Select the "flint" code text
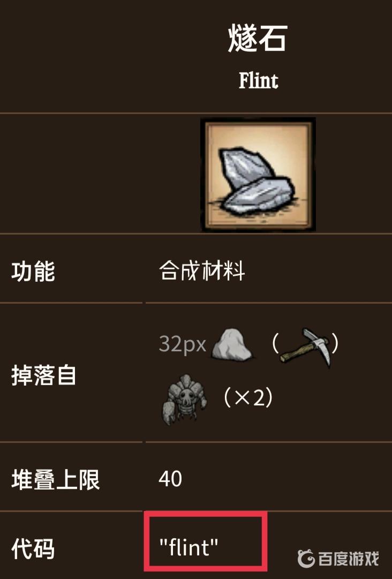The width and height of the screenshot is (392, 579). (x=189, y=547)
